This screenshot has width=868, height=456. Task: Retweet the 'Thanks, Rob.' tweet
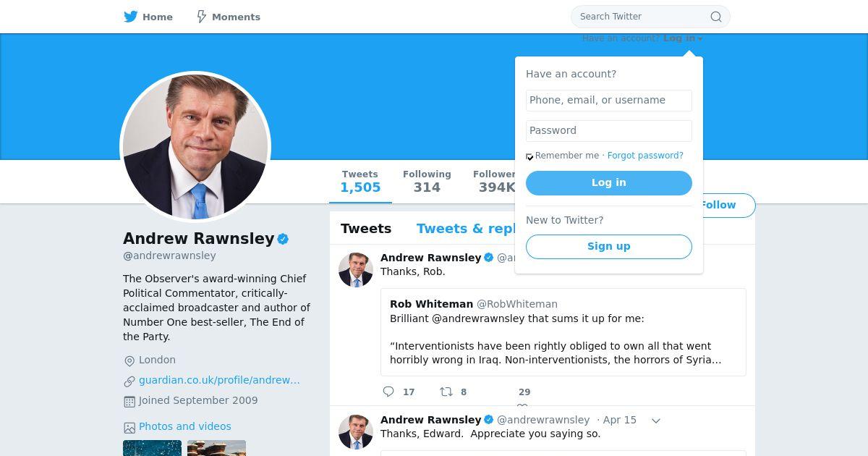[x=446, y=392]
